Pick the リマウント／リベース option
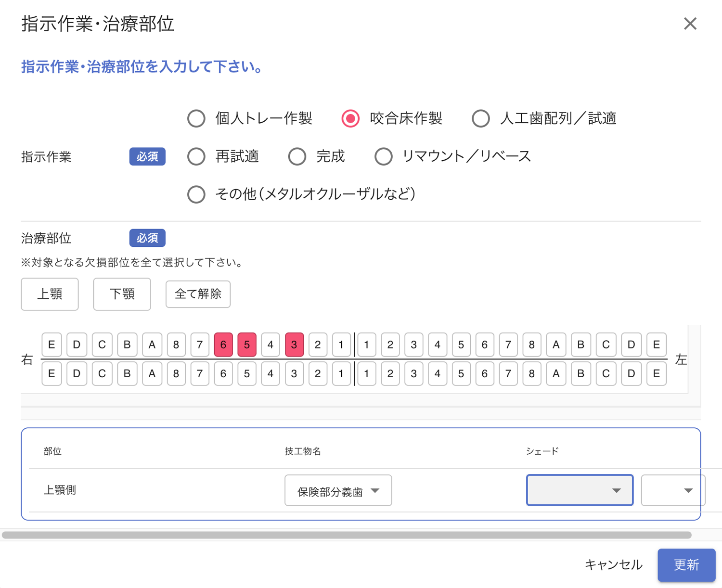Screen dimensions: 722x588 coord(384,156)
